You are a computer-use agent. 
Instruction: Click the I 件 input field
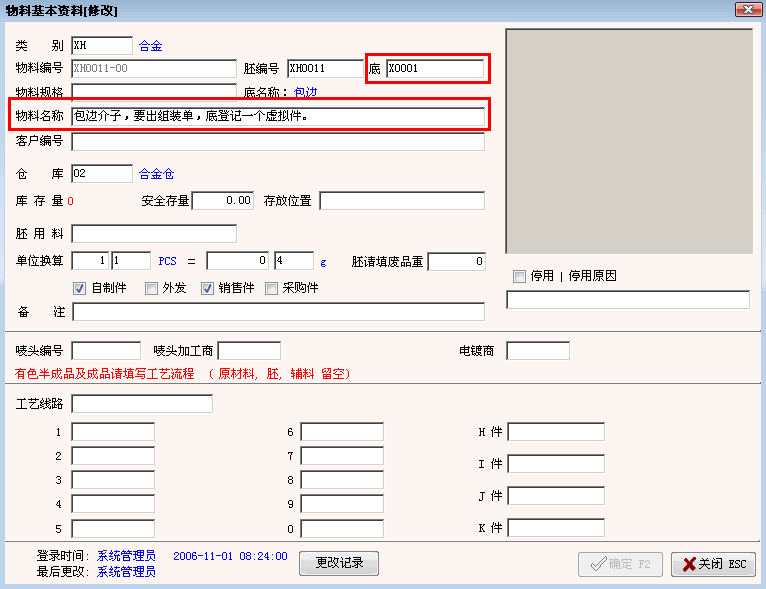556,463
